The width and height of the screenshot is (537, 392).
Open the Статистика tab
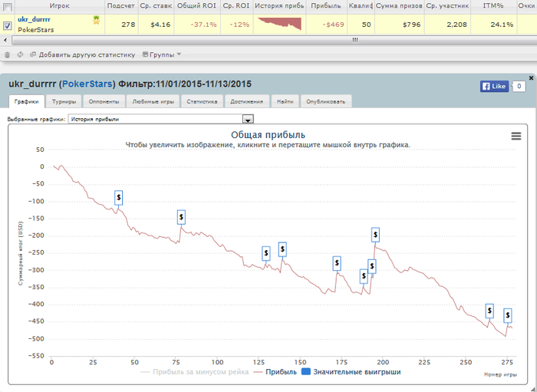point(202,102)
